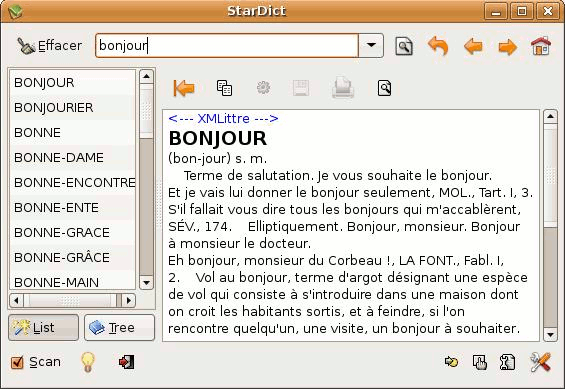Click word list horizontal scroll left arrow
Screen dimensions: 565x389
[x=16, y=300]
